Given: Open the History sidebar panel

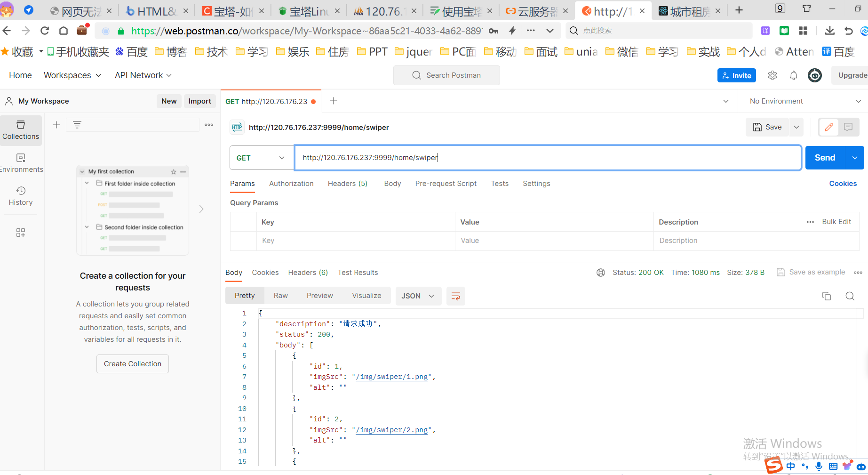Looking at the screenshot, I should click(21, 196).
